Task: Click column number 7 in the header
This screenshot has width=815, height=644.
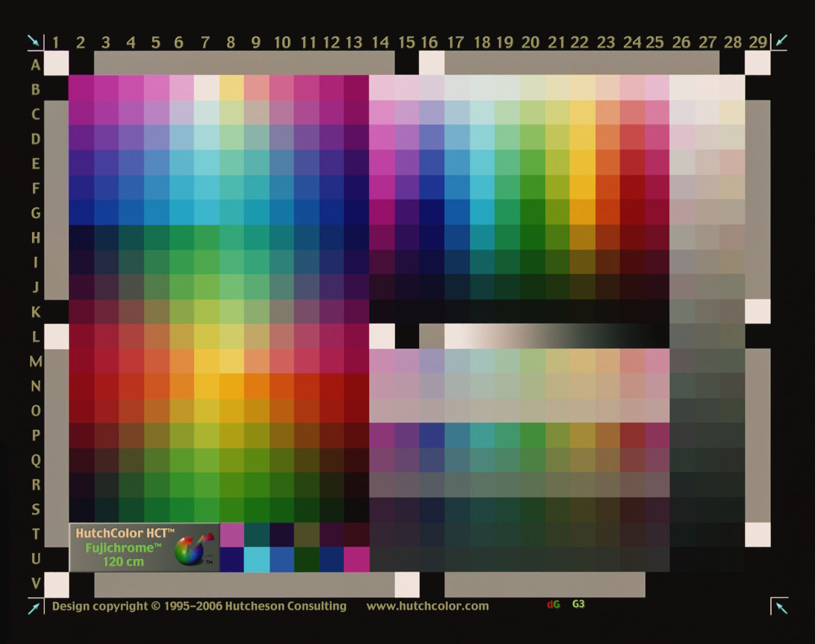Action: pos(205,43)
